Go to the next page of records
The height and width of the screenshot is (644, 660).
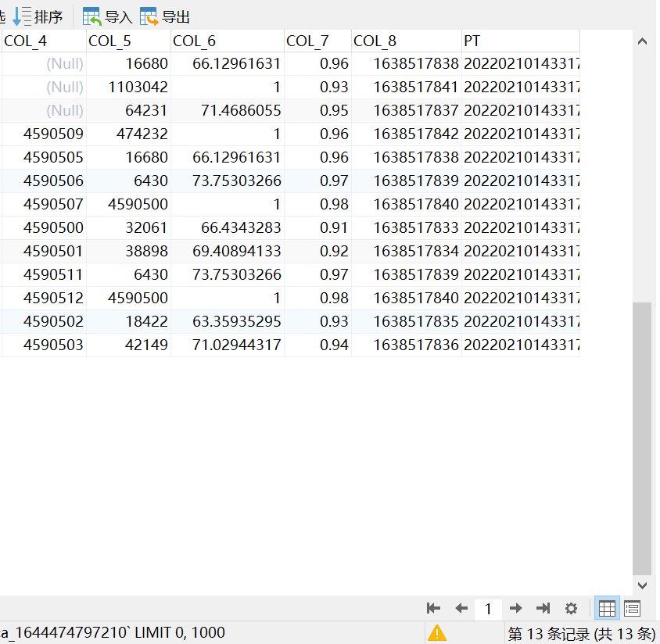[x=515, y=608]
